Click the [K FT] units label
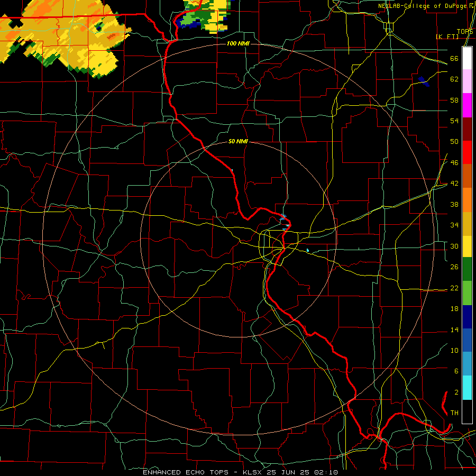Screen dimensions: 476x476 [447, 36]
